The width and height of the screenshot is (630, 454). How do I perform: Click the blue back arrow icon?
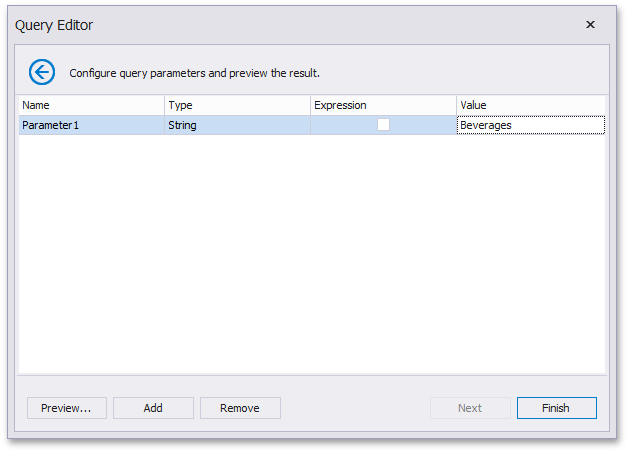(42, 72)
